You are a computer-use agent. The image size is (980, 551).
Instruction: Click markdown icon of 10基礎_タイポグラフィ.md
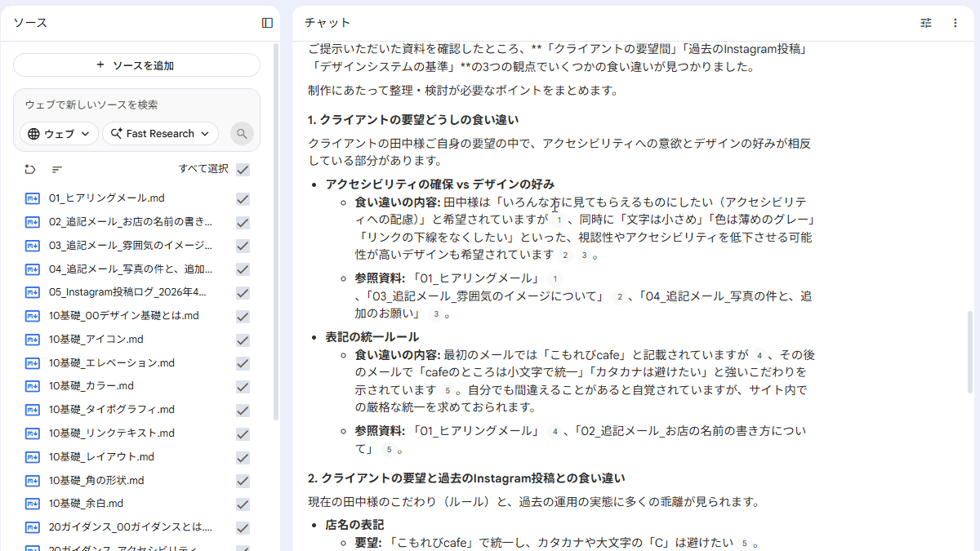33,410
